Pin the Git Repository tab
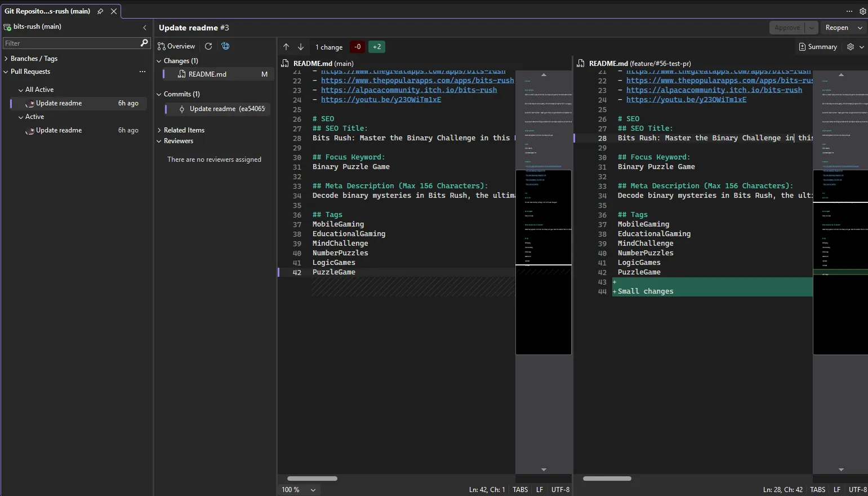The image size is (868, 496). point(100,11)
